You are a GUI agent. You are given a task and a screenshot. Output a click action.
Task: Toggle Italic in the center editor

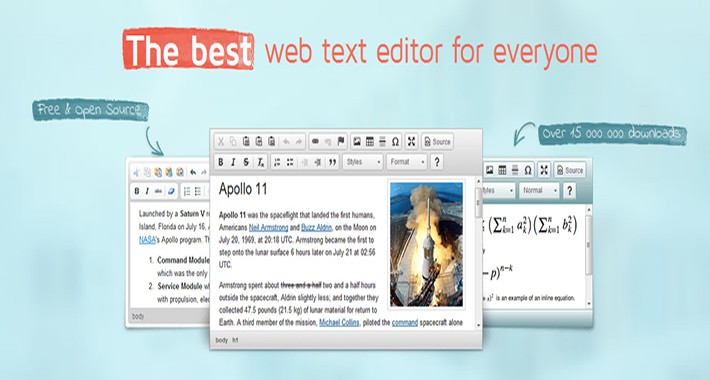coord(233,162)
